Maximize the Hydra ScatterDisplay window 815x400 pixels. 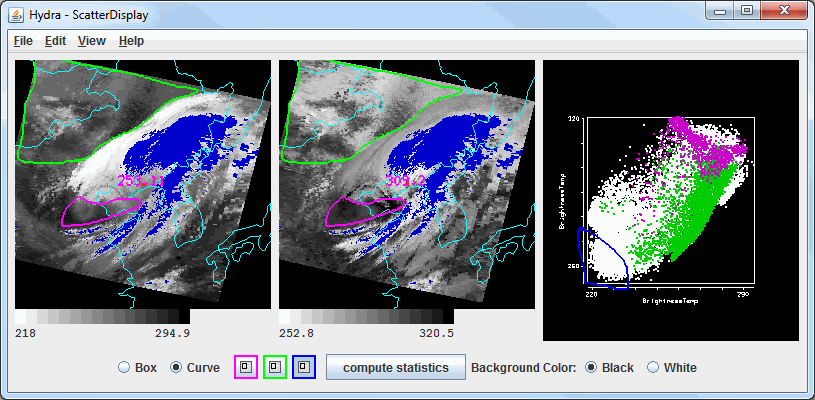click(x=746, y=11)
